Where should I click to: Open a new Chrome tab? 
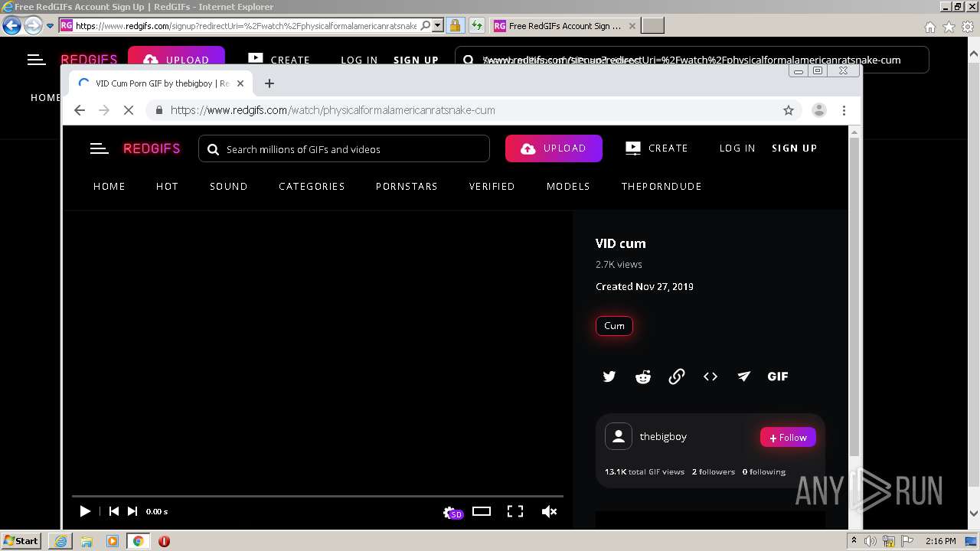(269, 83)
